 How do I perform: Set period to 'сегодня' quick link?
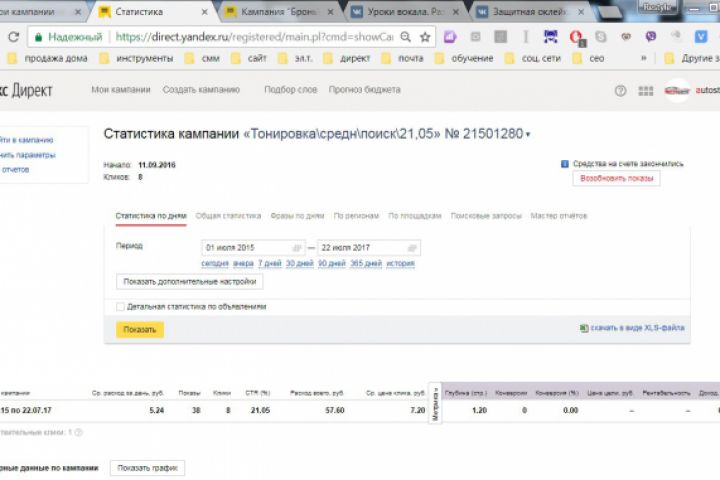tap(215, 263)
